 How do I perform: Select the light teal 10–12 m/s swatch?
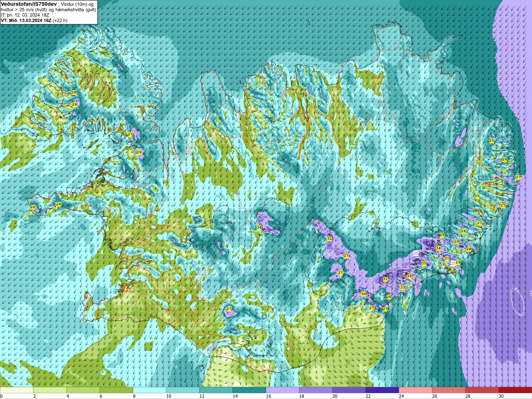point(183,390)
